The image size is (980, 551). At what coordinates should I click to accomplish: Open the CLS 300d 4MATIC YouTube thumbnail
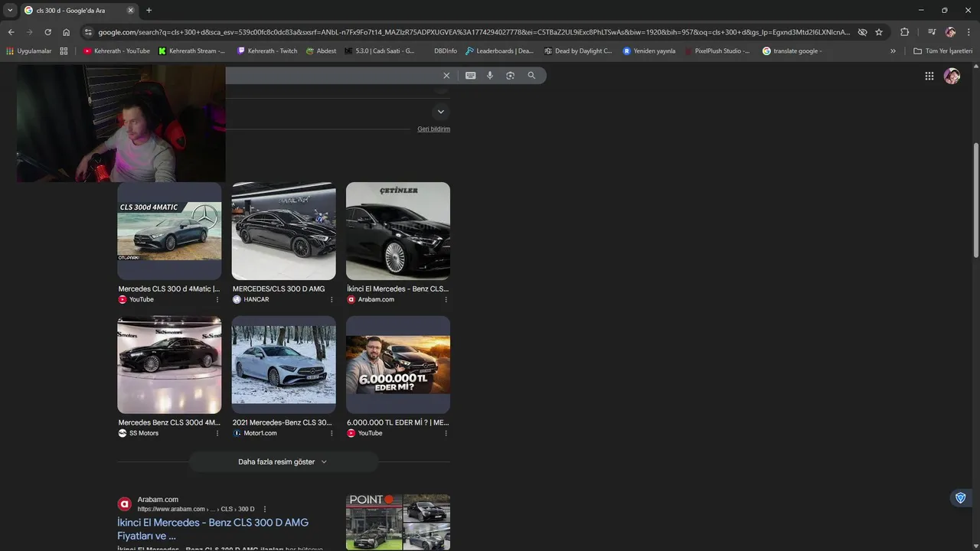[169, 231]
